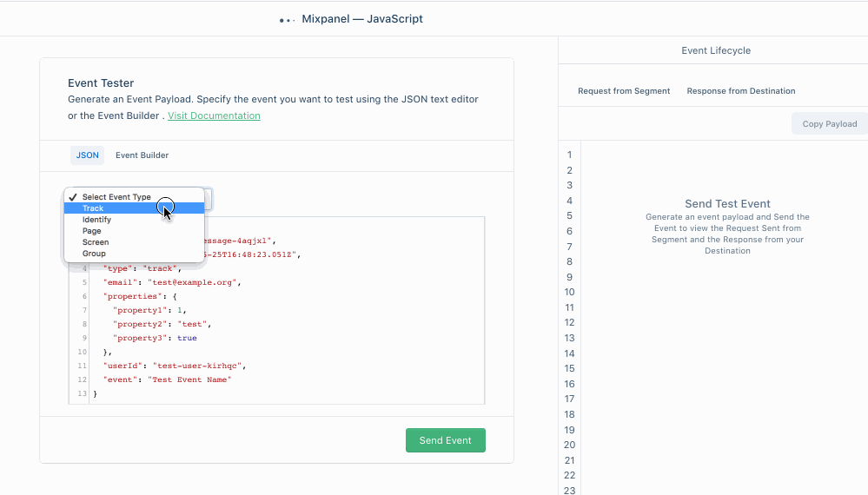This screenshot has height=495, width=868.
Task: Click line number 13 in editor gutter
Action: click(x=82, y=393)
